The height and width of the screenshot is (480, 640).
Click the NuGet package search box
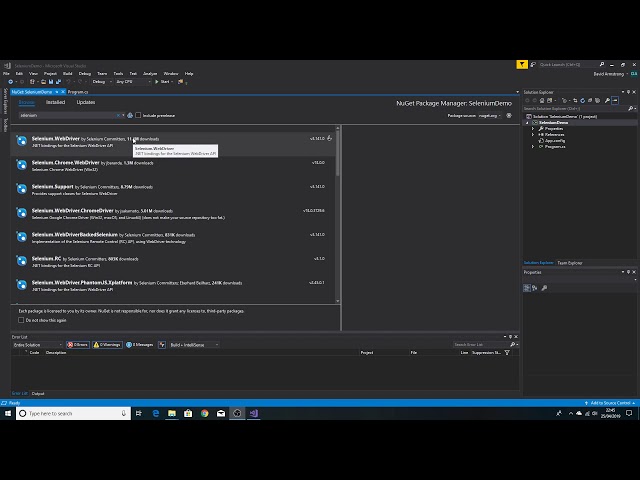tap(69, 116)
